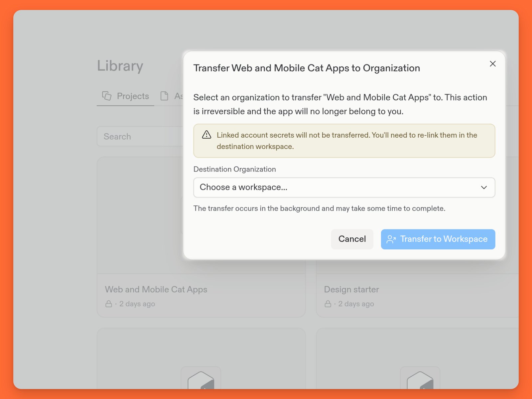Click the Library heading
The image size is (532, 399).
(x=120, y=66)
